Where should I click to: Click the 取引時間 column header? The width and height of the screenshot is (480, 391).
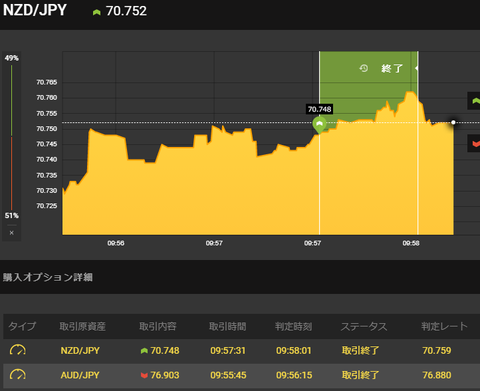(228, 326)
